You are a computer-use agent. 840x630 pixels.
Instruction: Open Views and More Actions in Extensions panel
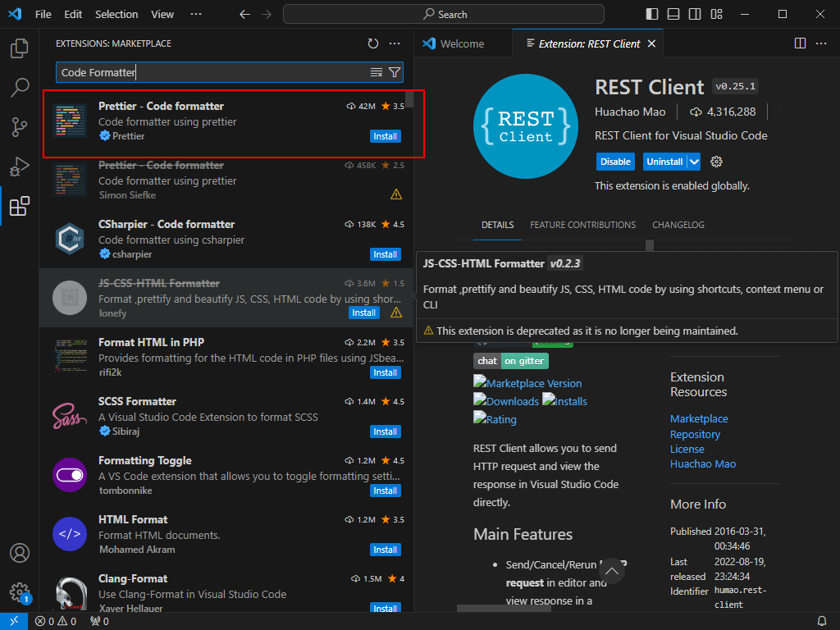click(395, 43)
